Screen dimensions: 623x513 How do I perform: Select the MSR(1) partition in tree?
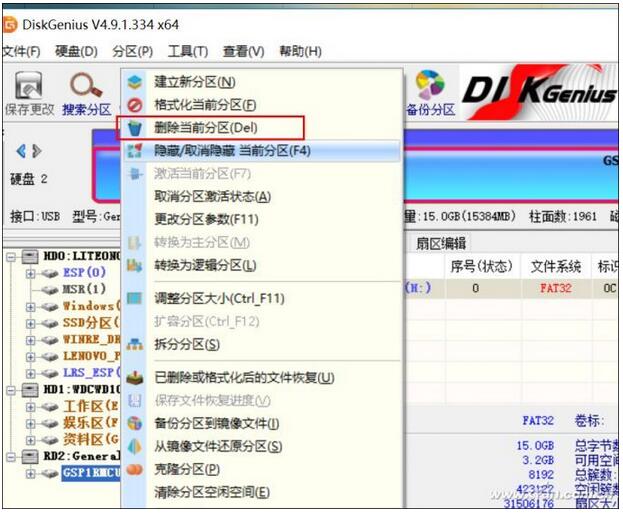coord(84,289)
